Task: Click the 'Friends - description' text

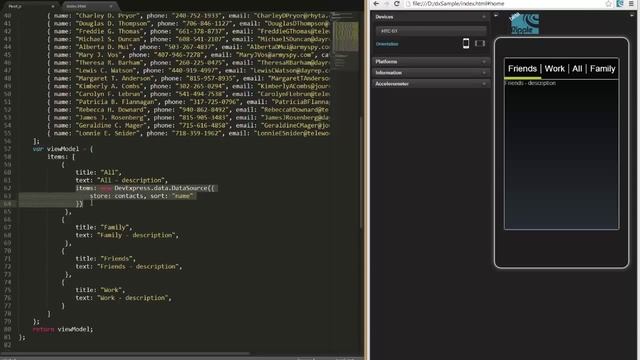Action: 530,83
